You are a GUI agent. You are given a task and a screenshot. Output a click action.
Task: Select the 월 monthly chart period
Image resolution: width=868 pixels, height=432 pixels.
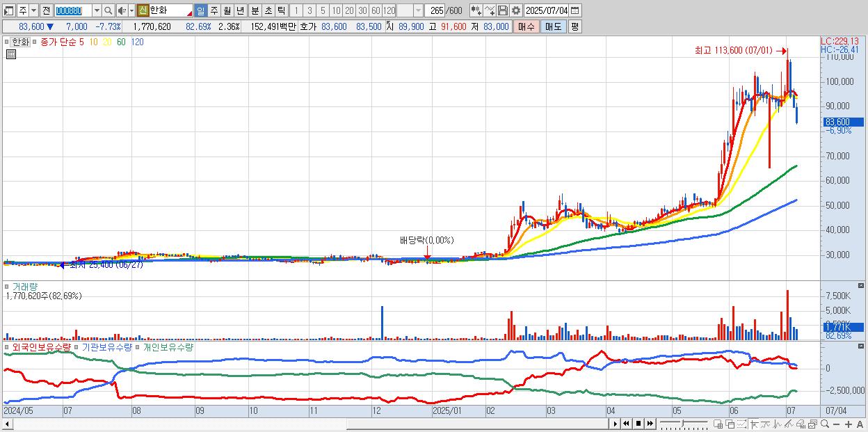(x=227, y=11)
